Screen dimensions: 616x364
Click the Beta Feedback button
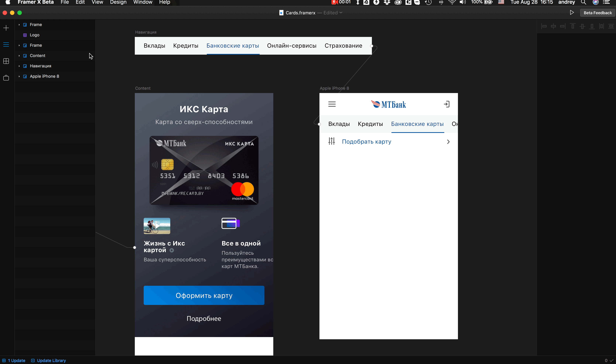pos(597,13)
